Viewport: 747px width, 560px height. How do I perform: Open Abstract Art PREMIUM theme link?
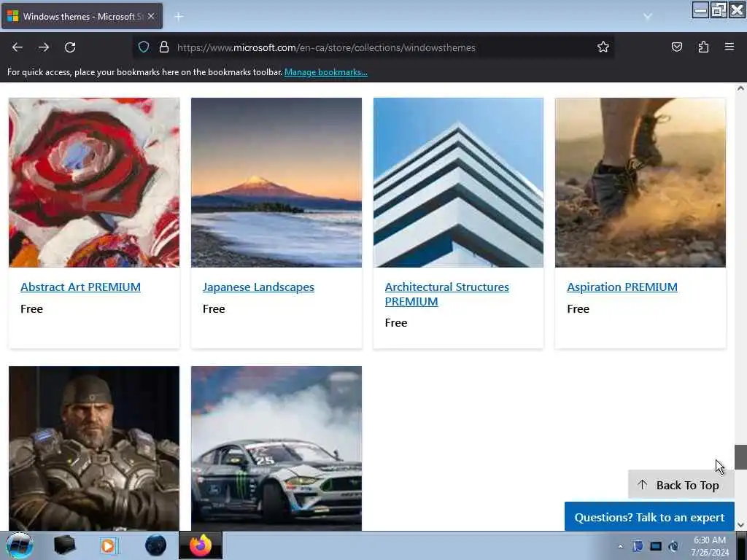click(x=80, y=287)
